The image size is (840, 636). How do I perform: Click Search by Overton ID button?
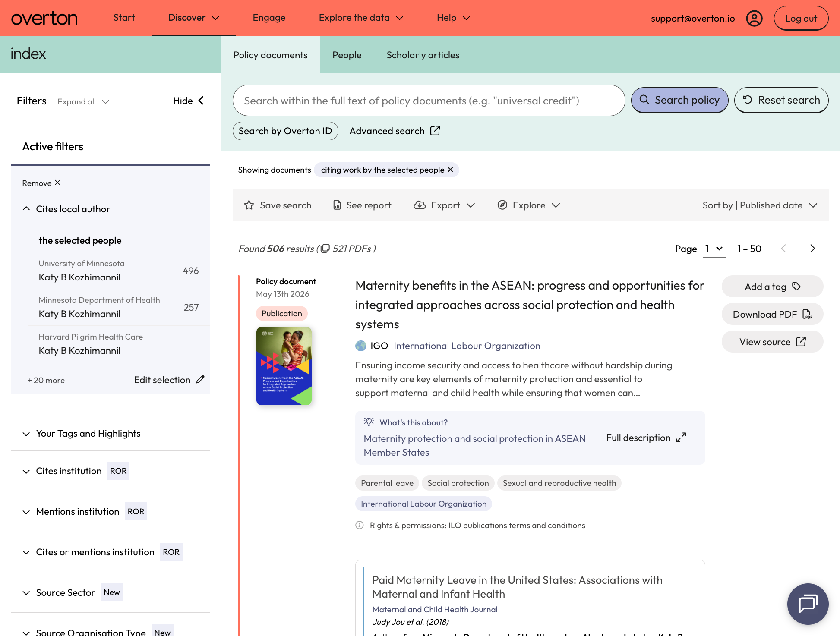pyautogui.click(x=285, y=131)
